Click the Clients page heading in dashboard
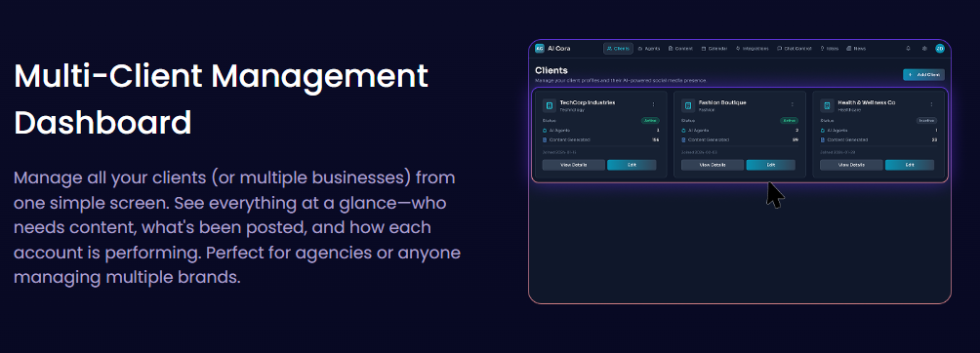Screen dimensions: 980x353 (x=551, y=70)
